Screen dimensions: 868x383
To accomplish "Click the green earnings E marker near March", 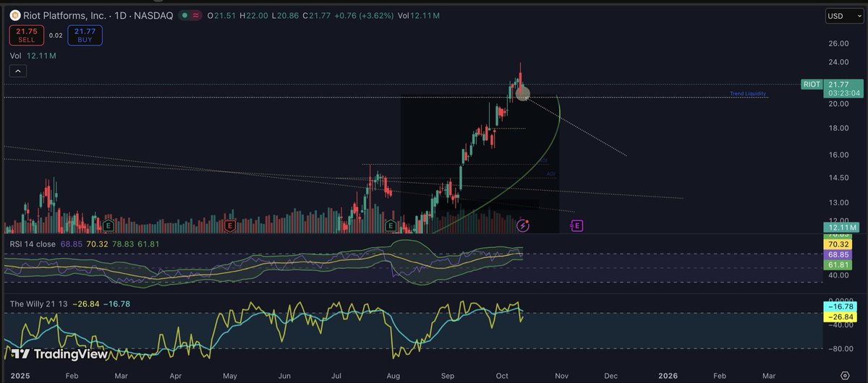I will pyautogui.click(x=108, y=226).
